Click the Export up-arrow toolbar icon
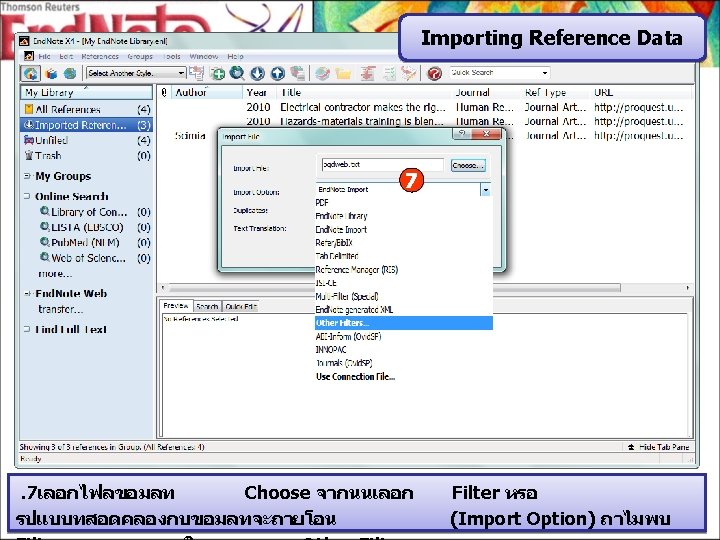Viewport: 720px width, 540px height. (x=278, y=73)
